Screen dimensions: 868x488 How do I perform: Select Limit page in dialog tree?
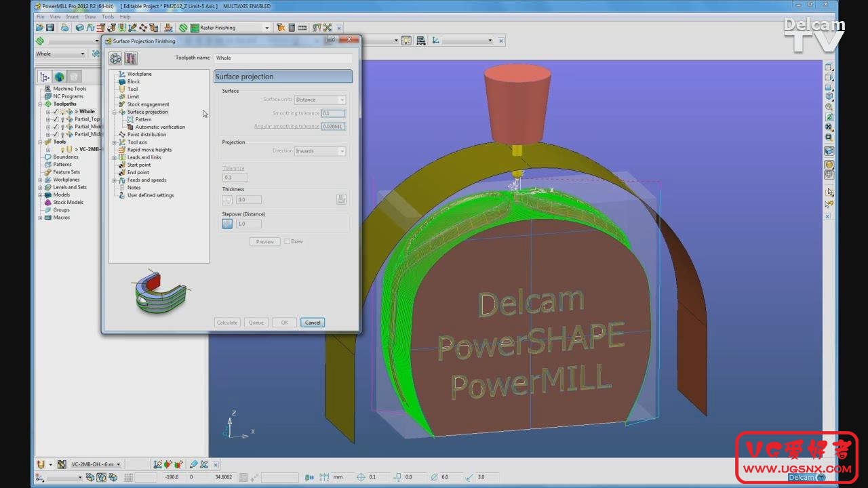[x=133, y=97]
